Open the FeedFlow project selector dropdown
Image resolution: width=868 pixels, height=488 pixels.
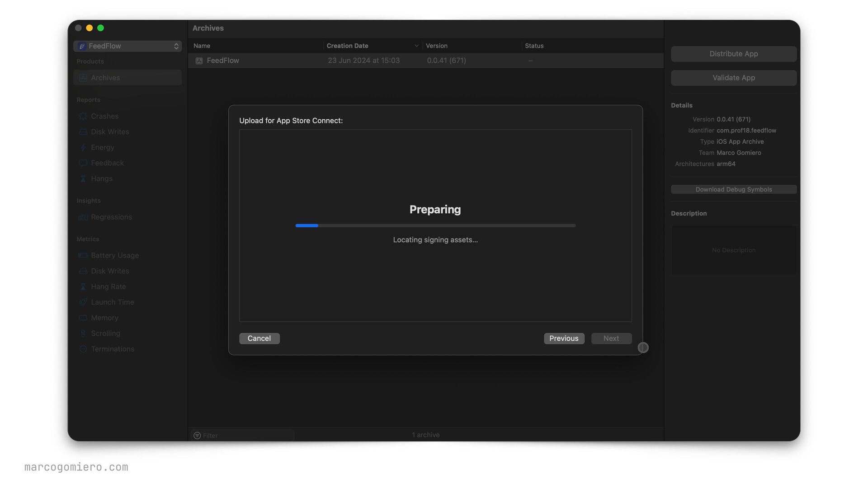pos(127,46)
